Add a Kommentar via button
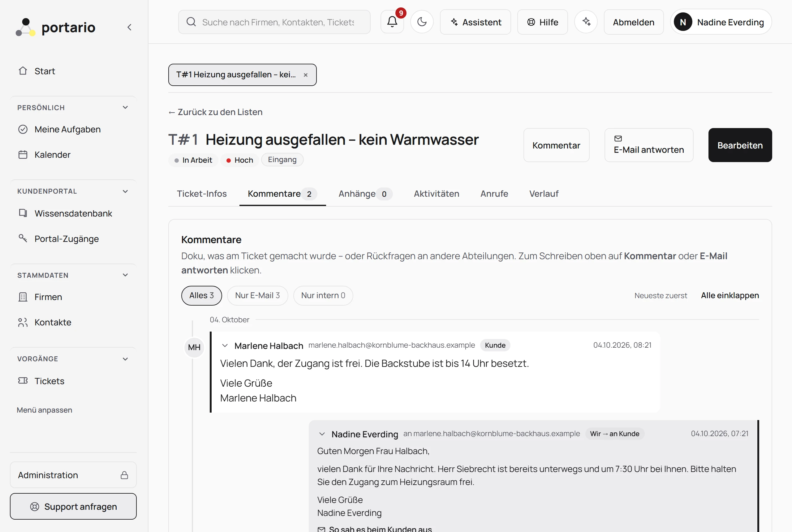 click(556, 145)
